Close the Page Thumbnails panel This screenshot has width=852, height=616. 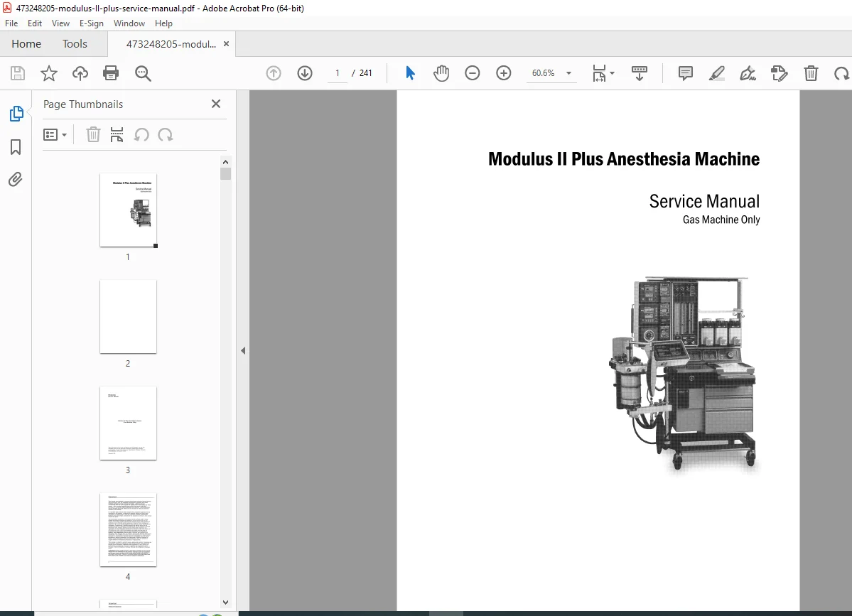(x=216, y=104)
